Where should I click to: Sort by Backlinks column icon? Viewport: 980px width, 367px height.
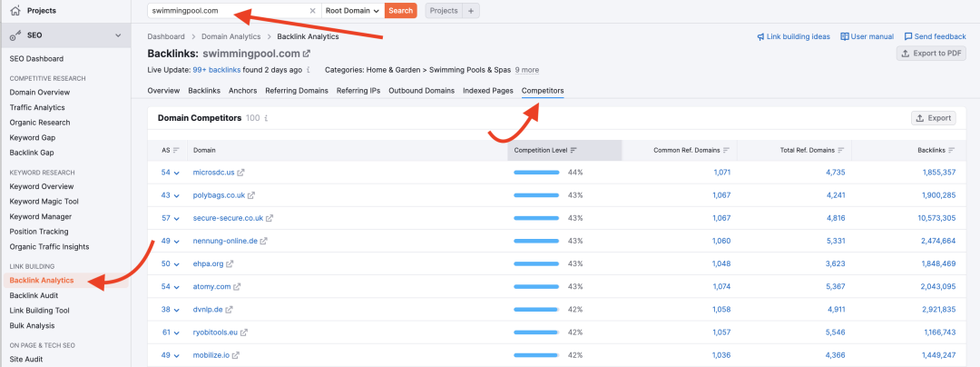point(951,151)
